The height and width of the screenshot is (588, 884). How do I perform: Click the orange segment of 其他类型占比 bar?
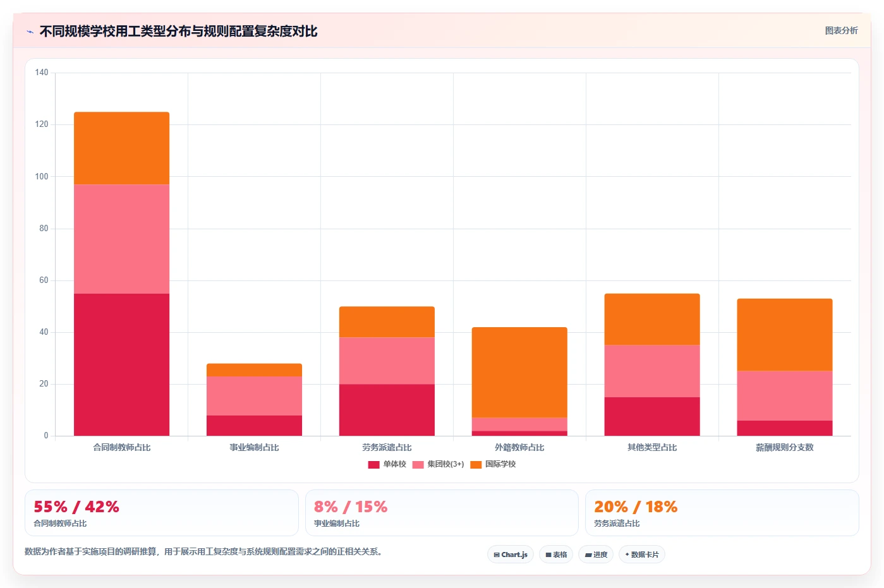tap(652, 319)
